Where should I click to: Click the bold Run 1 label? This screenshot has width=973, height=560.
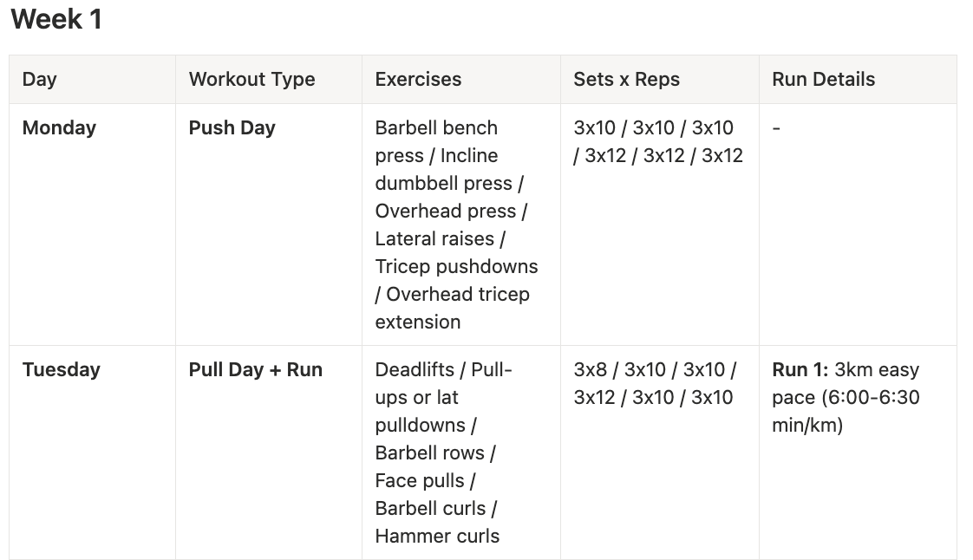click(x=800, y=370)
